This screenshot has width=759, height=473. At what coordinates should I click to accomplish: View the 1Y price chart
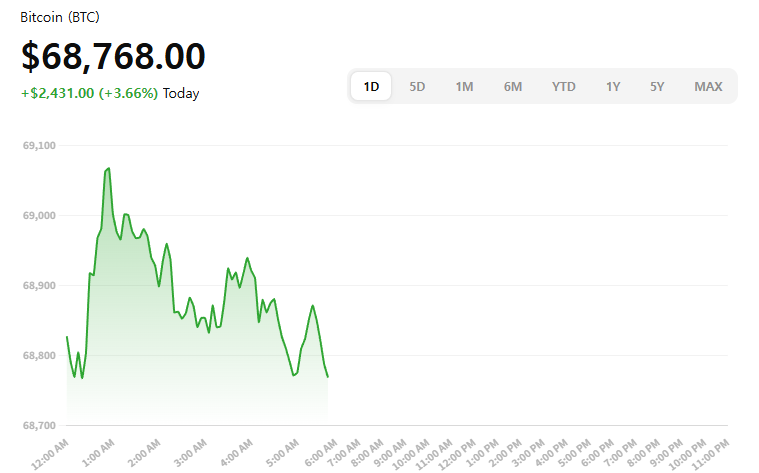pos(612,86)
